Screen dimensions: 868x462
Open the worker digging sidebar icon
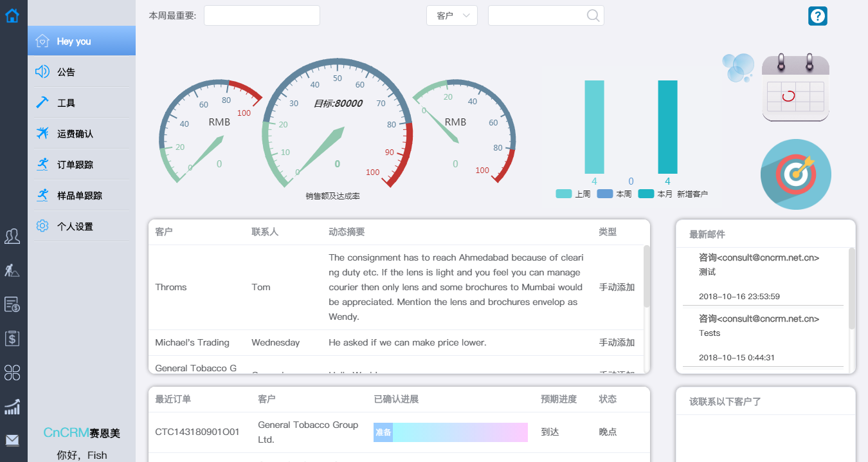pos(12,270)
